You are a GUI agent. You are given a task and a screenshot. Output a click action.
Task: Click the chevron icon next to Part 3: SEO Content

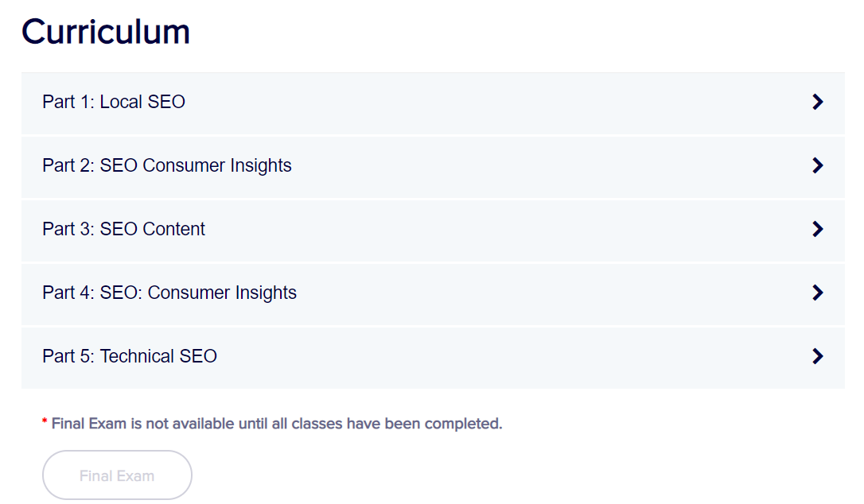coord(817,229)
